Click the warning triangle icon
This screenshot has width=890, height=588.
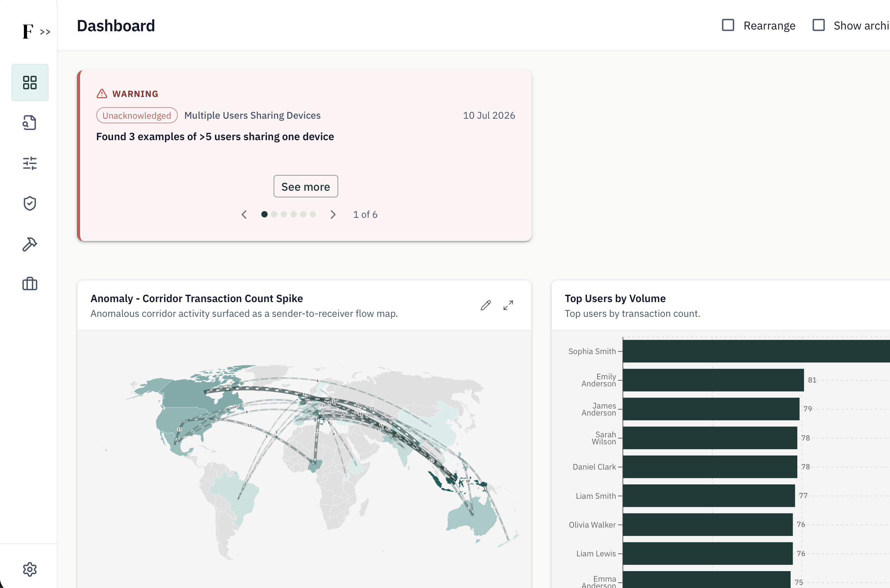point(102,93)
